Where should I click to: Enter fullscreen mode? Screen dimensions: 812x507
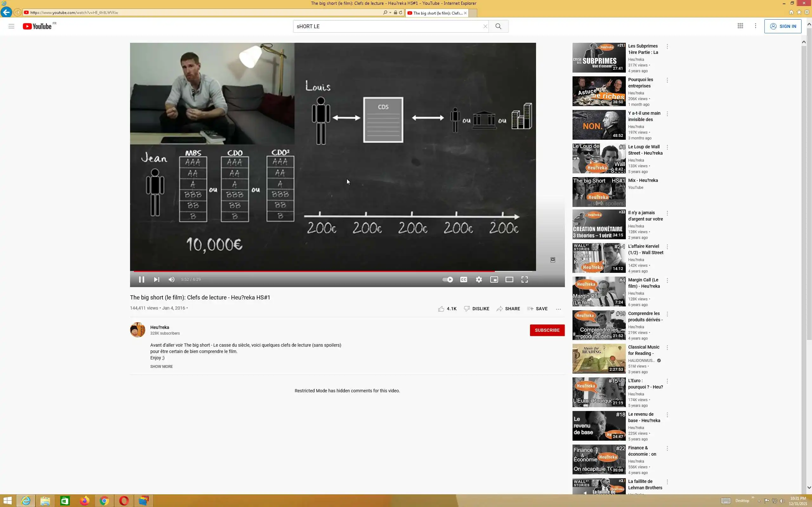pos(524,279)
